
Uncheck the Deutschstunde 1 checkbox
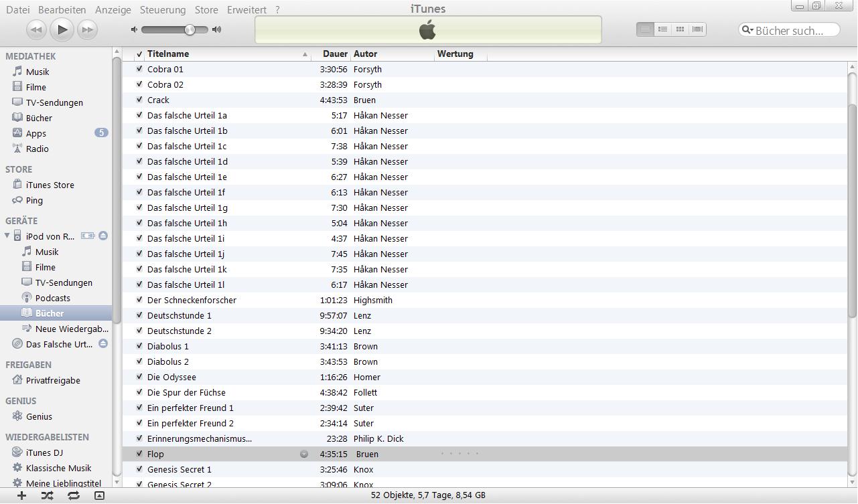click(139, 315)
